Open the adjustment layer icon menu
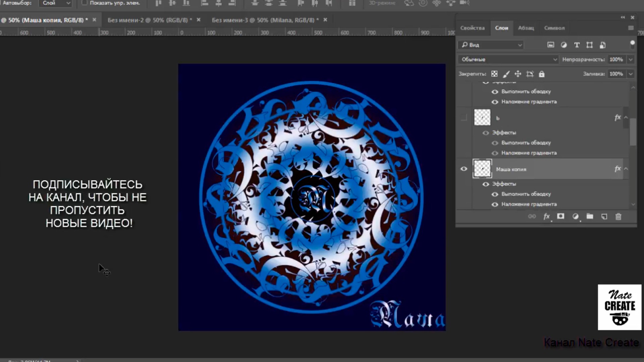 pos(576,217)
